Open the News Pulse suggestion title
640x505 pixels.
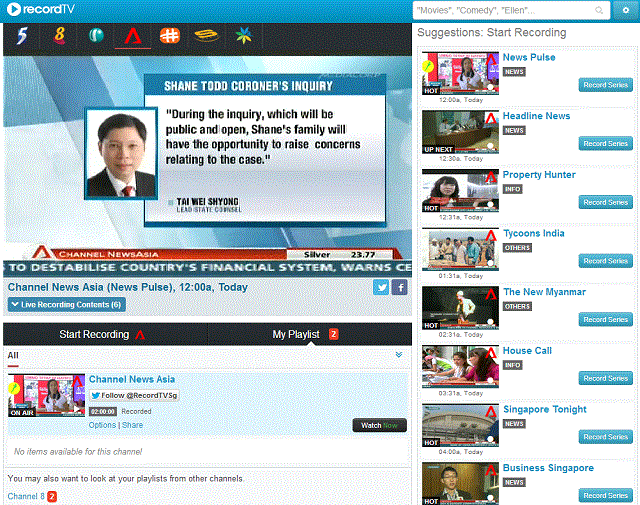coord(529,57)
